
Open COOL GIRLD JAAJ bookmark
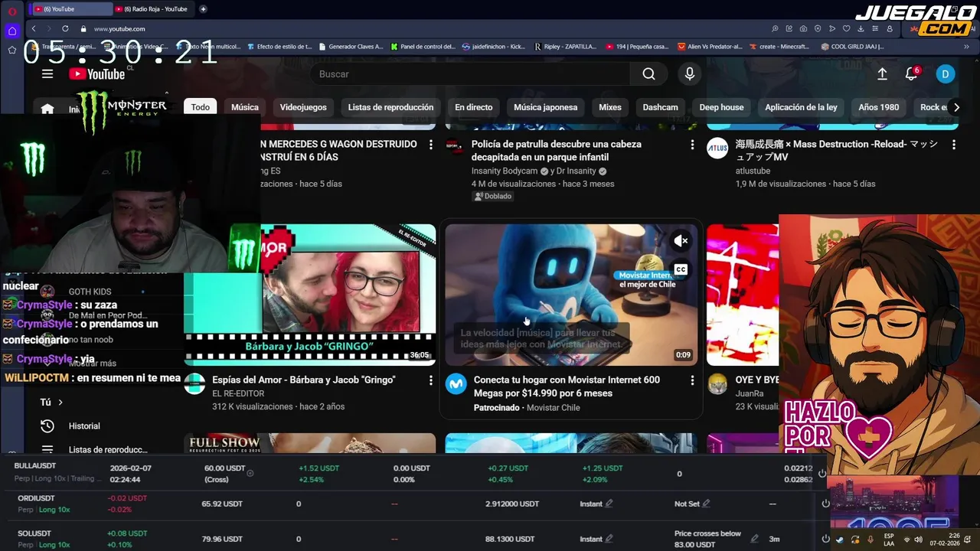coord(852,46)
